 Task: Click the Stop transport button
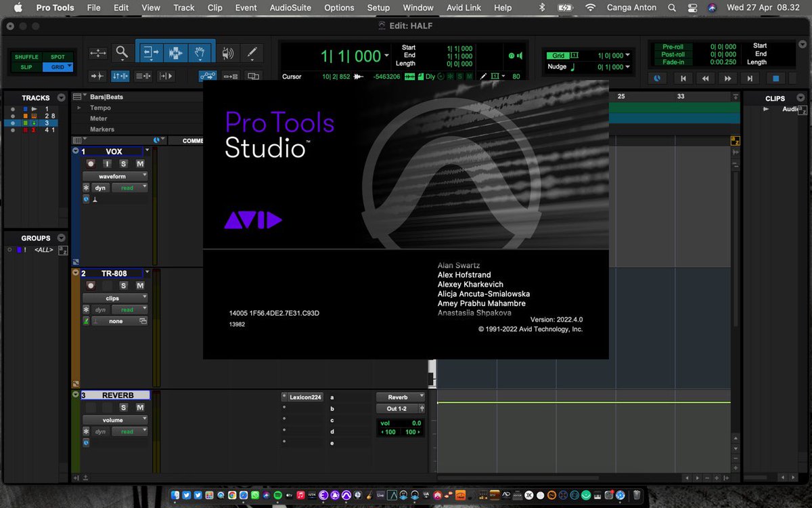776,79
